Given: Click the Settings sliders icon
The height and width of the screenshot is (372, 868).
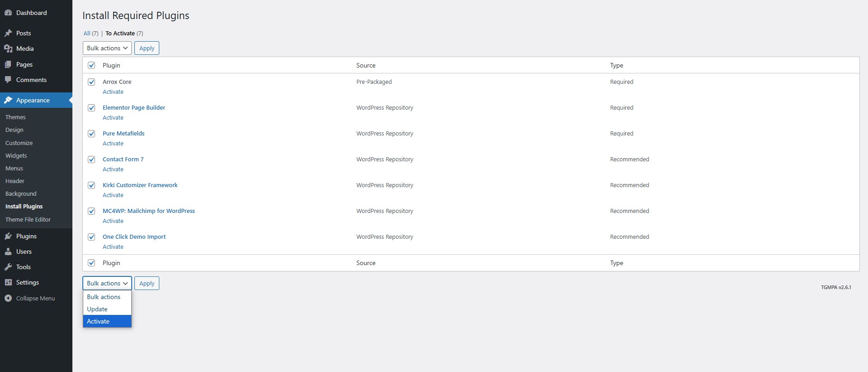Looking at the screenshot, I should pyautogui.click(x=8, y=282).
